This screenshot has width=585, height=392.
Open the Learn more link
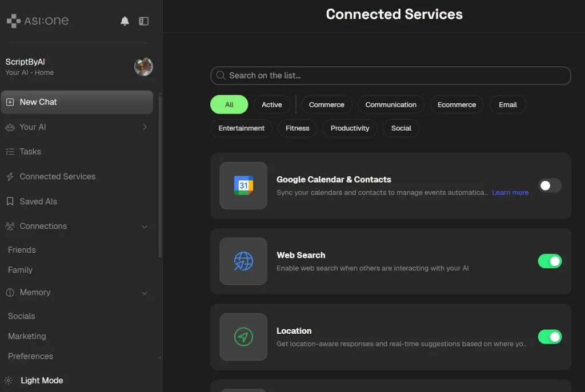tap(510, 192)
